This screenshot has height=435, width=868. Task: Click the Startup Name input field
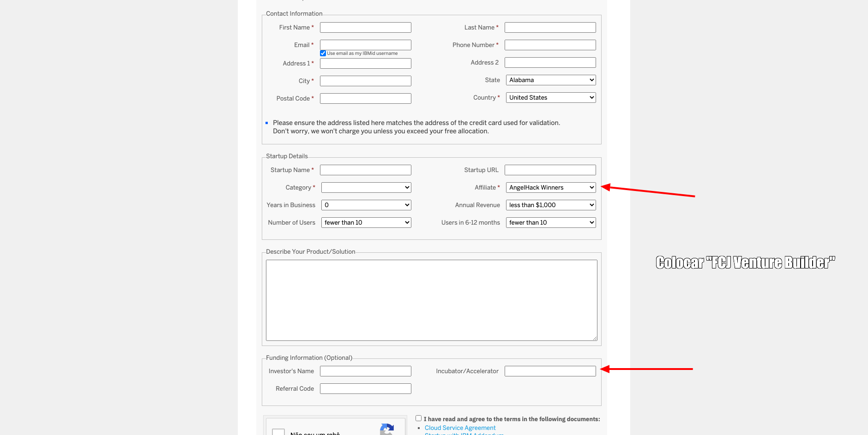pyautogui.click(x=365, y=170)
